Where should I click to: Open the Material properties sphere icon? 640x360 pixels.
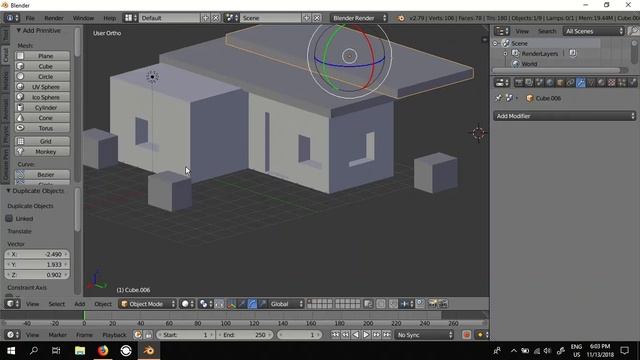point(601,83)
